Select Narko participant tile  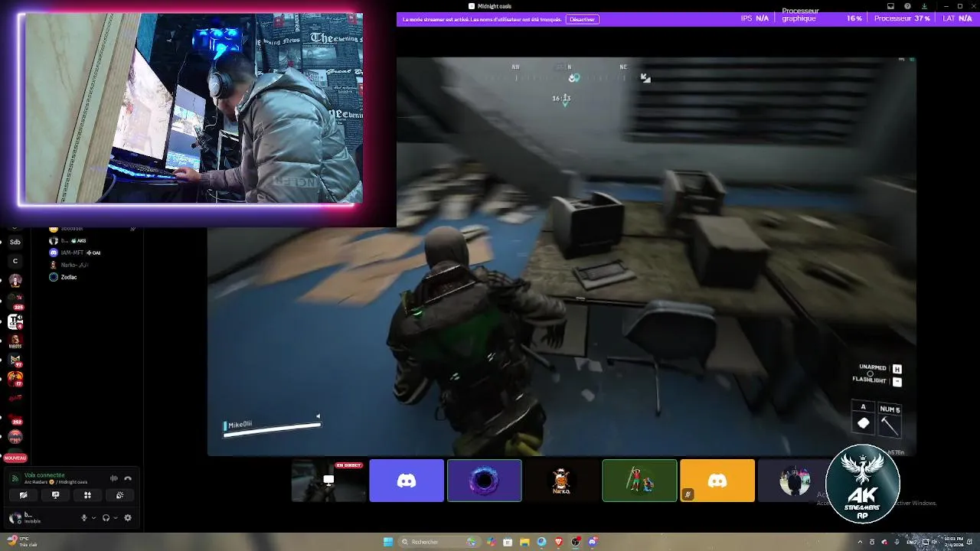(562, 481)
